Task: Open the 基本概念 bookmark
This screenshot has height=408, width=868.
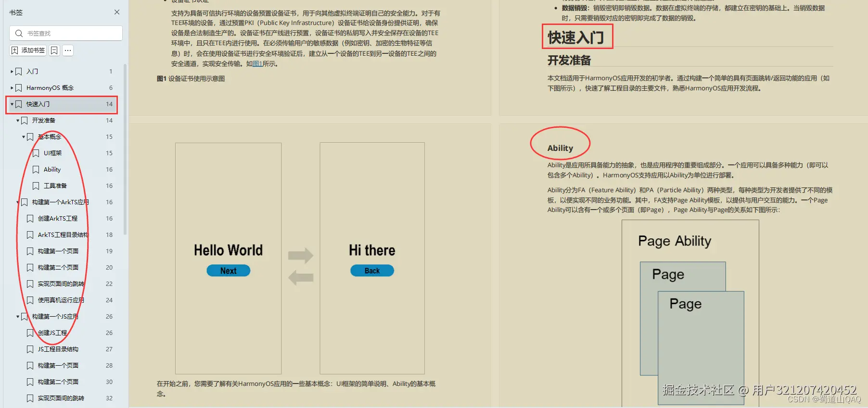Action: click(x=50, y=137)
